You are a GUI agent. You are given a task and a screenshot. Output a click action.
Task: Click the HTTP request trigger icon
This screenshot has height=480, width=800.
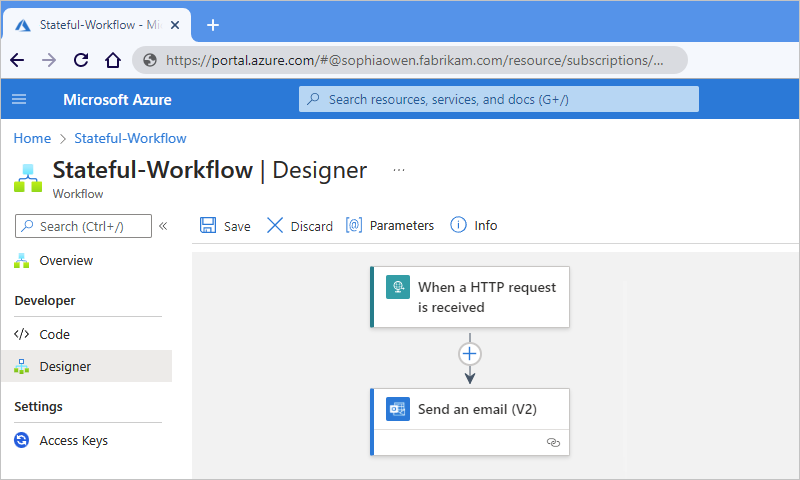[x=398, y=288]
